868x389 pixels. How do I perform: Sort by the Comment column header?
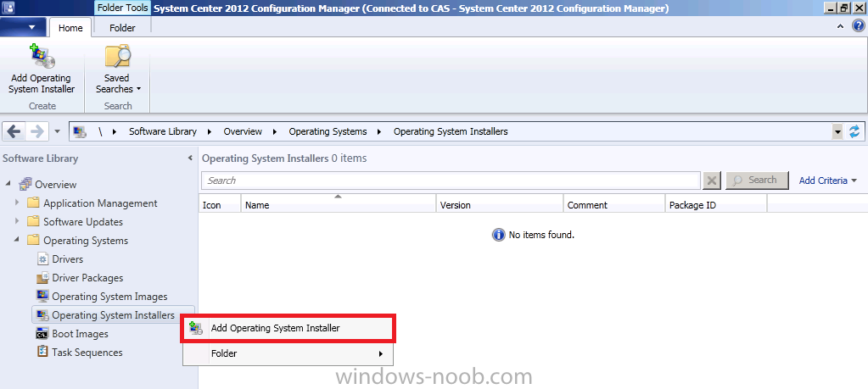[614, 203]
